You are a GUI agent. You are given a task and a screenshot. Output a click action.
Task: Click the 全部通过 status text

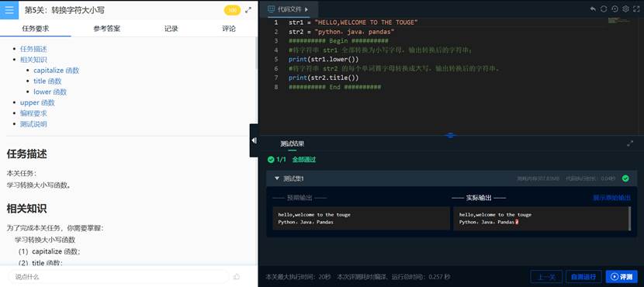(304, 159)
